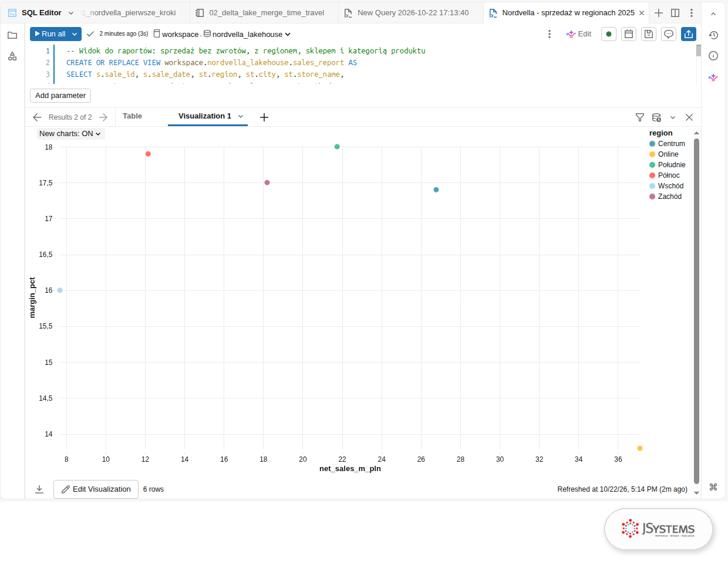Close the Nordvella sprzedaż w regionach tab
Image resolution: width=728 pixels, height=565 pixels.
click(x=642, y=13)
